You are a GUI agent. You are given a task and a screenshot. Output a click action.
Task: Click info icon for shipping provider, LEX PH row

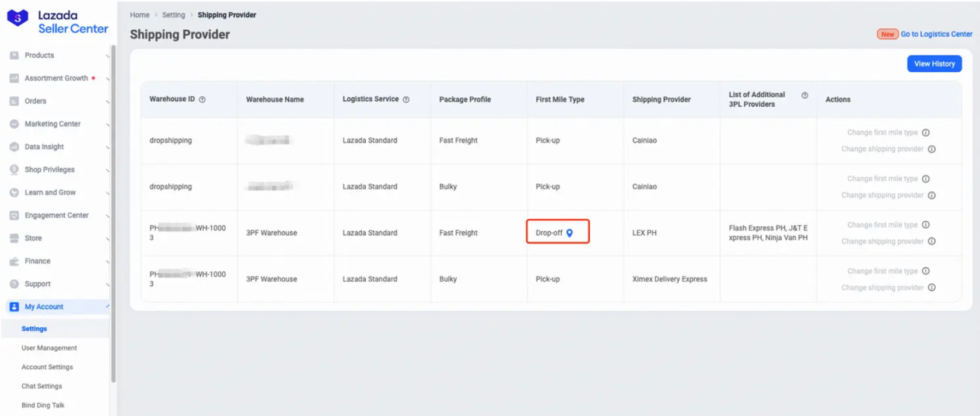(932, 242)
